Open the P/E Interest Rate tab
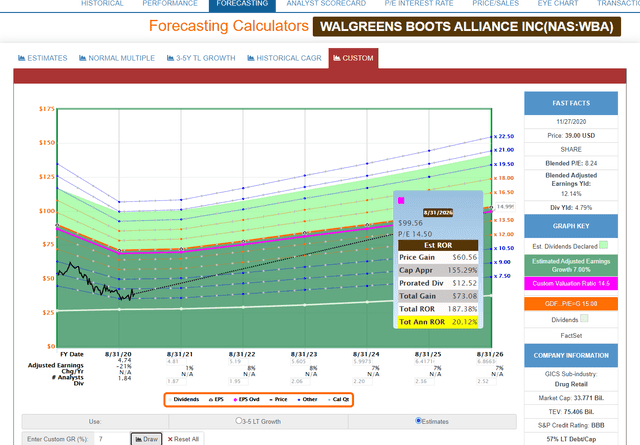The image size is (640, 445). (419, 4)
